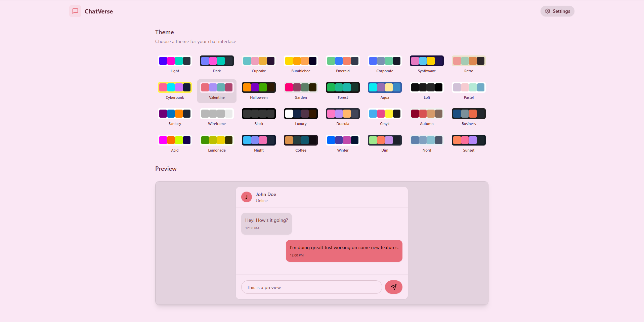Select the Dark theme swatch
Viewport: 644px width, 322px height.
[x=217, y=65]
